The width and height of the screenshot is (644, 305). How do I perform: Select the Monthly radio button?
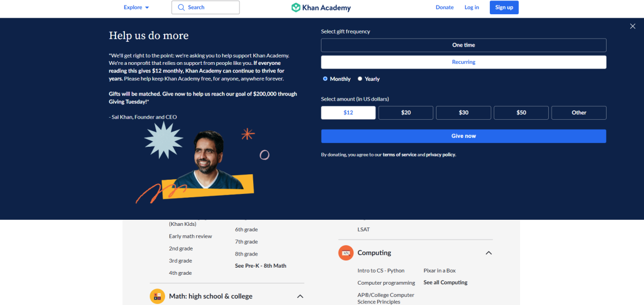point(325,79)
